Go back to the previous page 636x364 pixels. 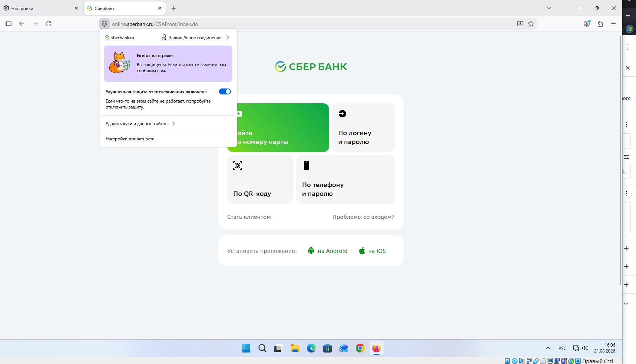coord(22,24)
